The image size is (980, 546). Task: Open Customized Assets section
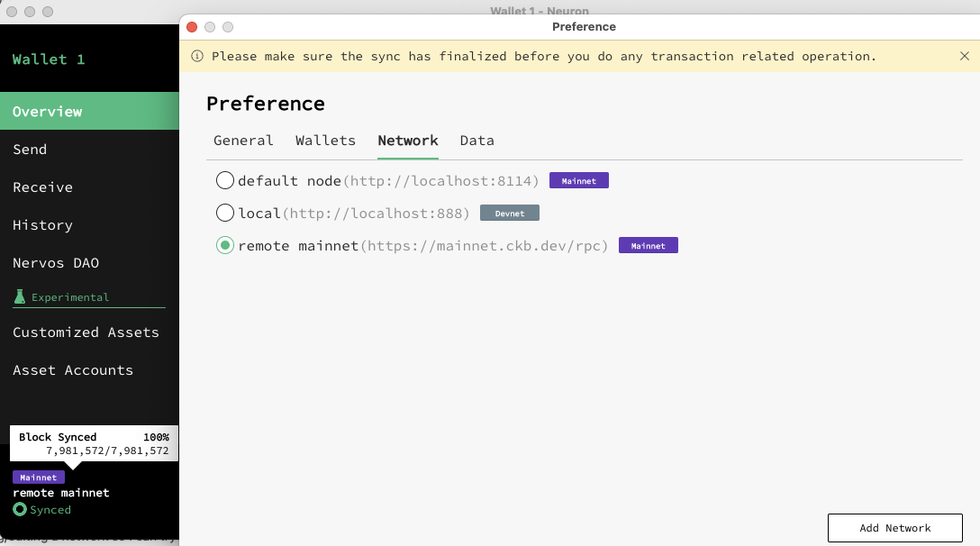(86, 332)
